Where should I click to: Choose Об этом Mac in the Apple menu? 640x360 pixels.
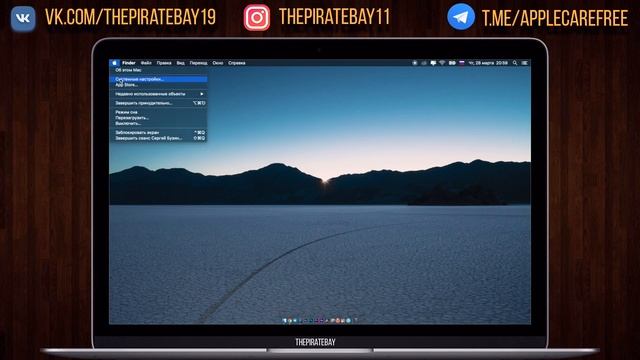(x=158, y=70)
